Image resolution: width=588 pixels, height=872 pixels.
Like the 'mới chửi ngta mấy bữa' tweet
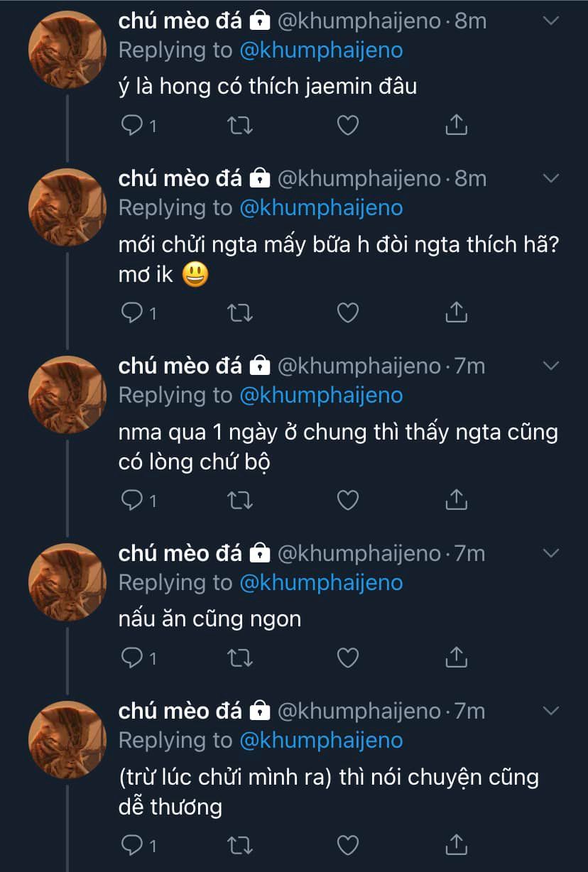347,312
